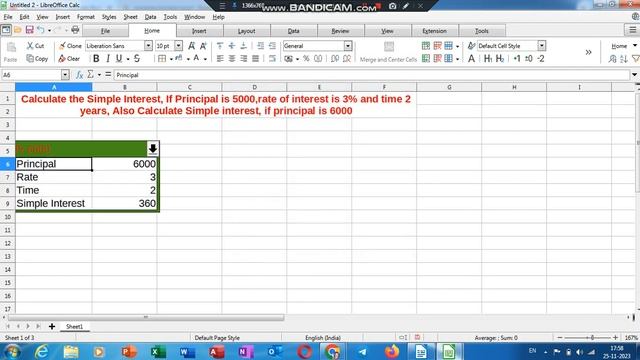
Task: Open the General number format dropdown
Action: click(x=348, y=46)
